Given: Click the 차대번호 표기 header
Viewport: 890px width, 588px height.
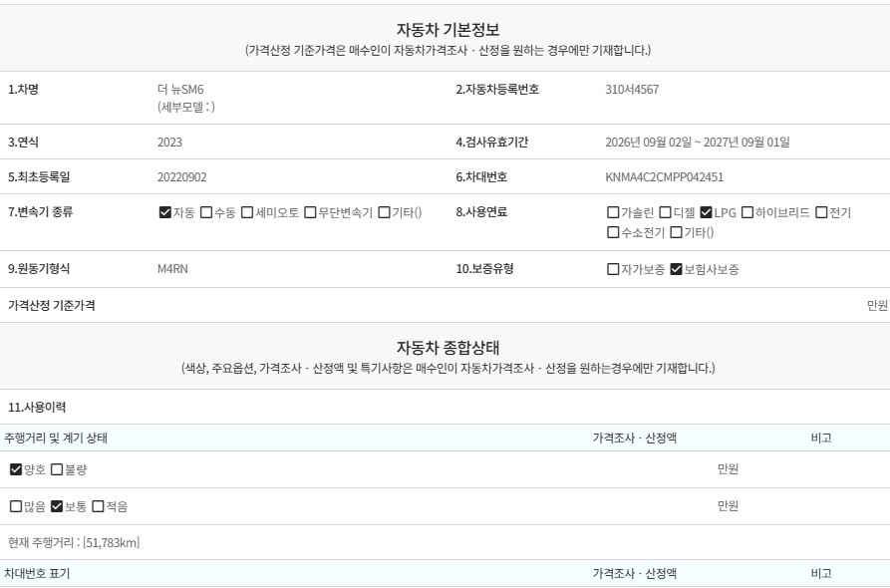Looking at the screenshot, I should (x=37, y=573).
